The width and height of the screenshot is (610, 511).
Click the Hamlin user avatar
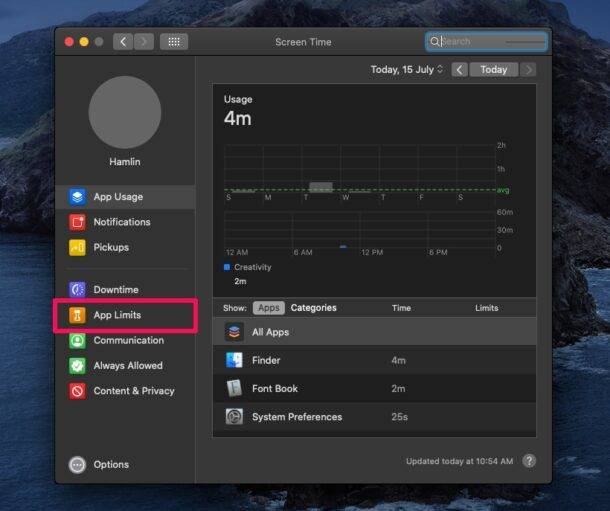(x=125, y=112)
